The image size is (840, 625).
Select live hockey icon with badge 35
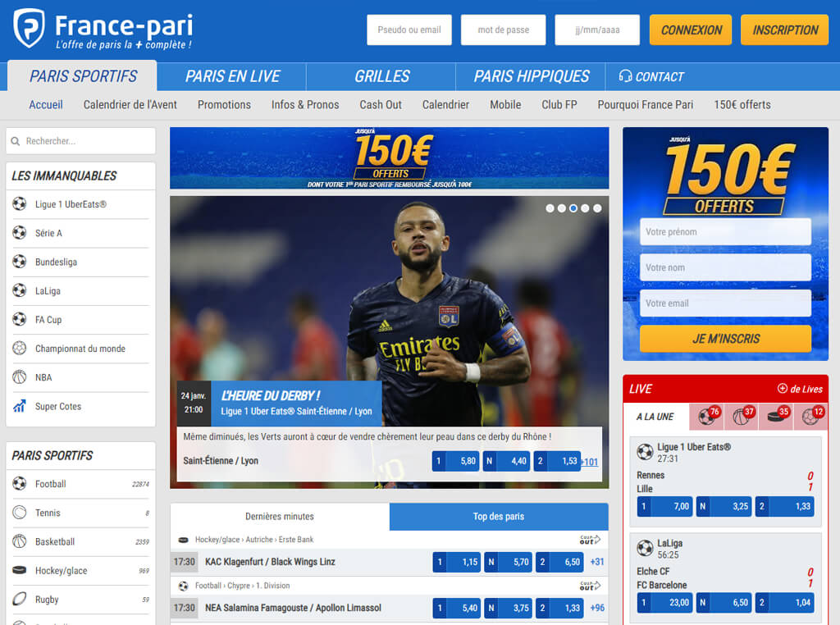(776, 417)
